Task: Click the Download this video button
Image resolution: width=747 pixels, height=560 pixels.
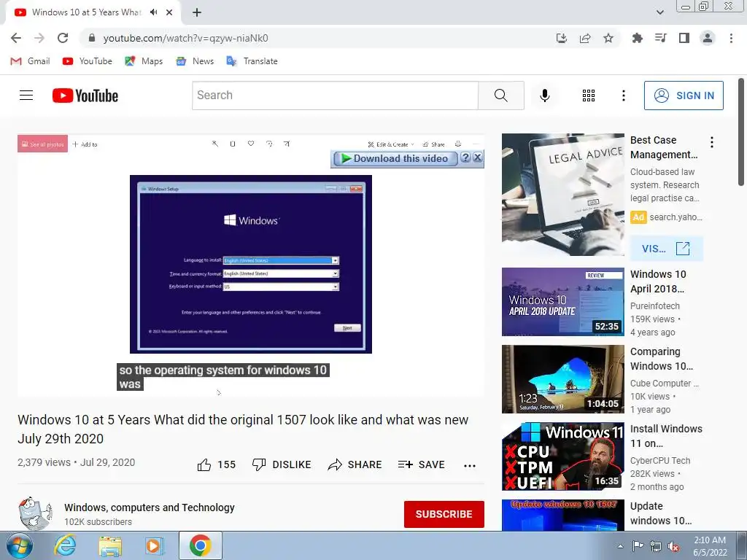Action: pos(395,158)
